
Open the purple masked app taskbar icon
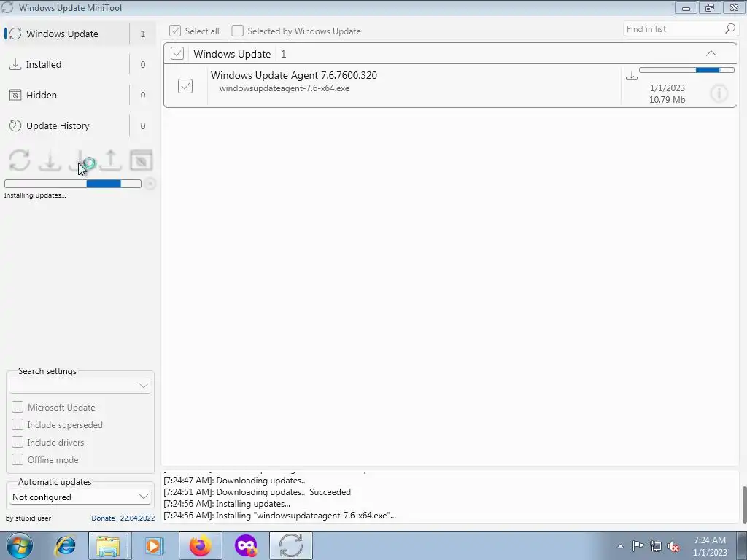pyautogui.click(x=246, y=545)
